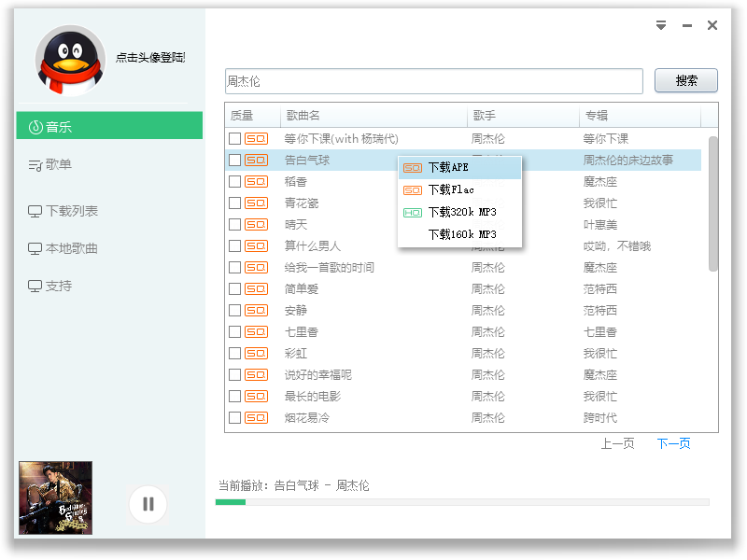Minimize the music downloader window
This screenshot has height=560, width=747.
[687, 26]
